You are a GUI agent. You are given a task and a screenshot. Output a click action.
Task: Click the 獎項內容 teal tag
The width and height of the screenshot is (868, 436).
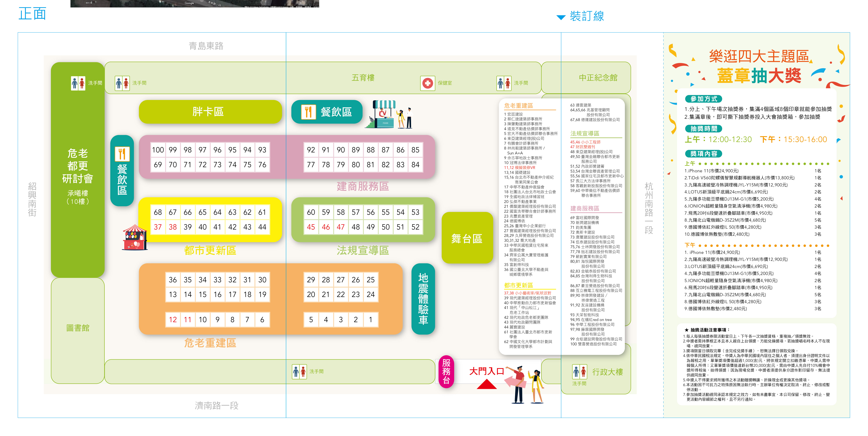(704, 154)
